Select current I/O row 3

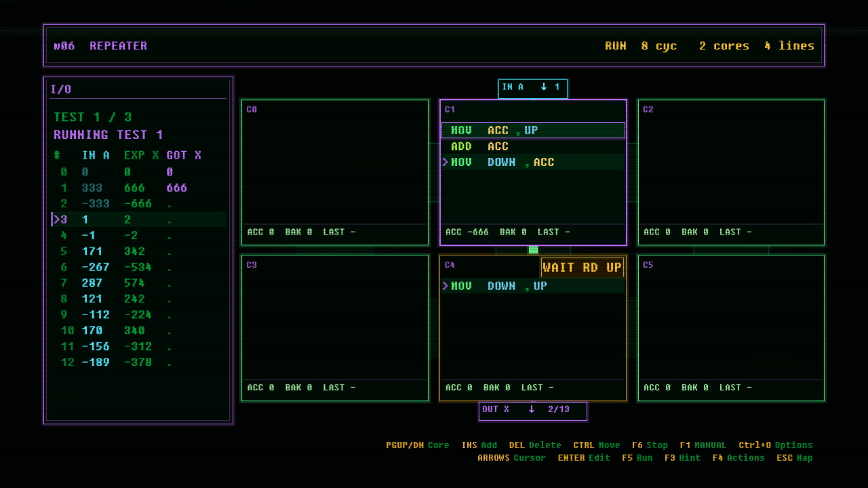pyautogui.click(x=138, y=220)
